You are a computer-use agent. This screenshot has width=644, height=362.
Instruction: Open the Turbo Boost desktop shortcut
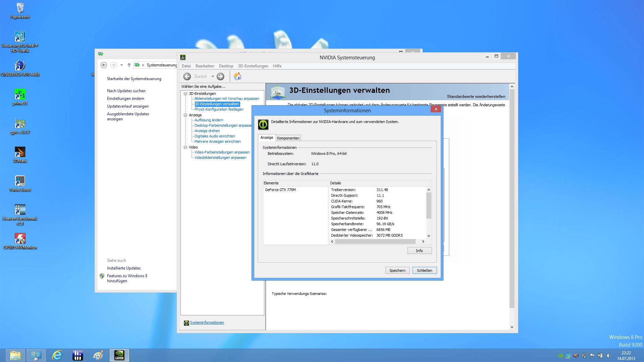pos(20,183)
